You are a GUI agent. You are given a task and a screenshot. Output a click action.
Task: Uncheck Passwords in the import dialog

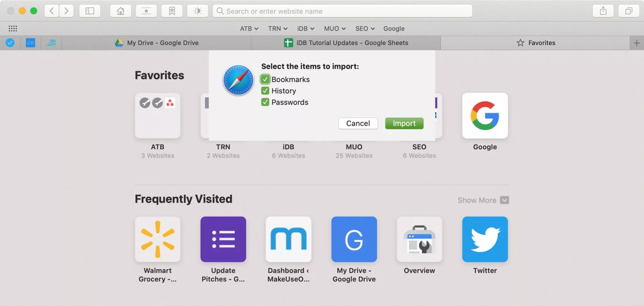[265, 102]
